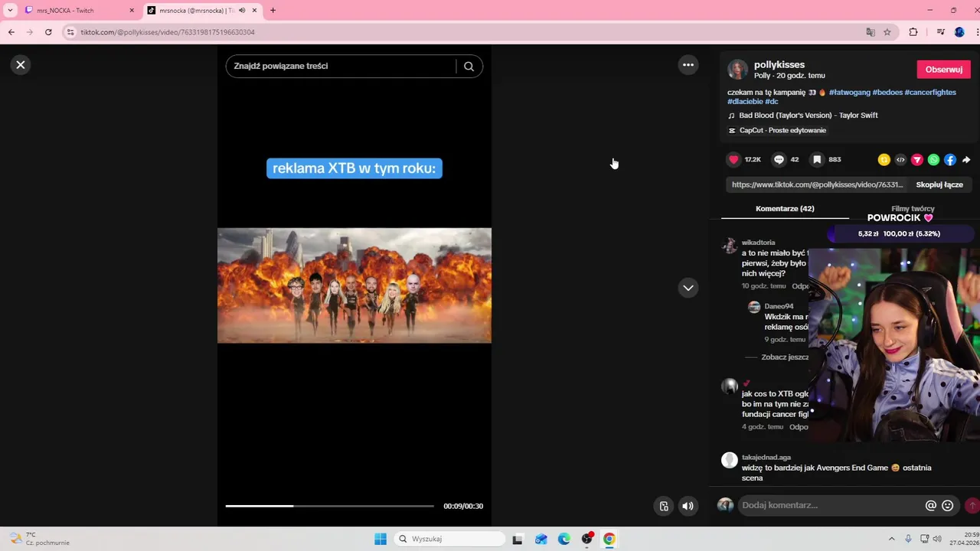Like the video with the heart icon
The height and width of the screenshot is (551, 980).
pyautogui.click(x=733, y=159)
